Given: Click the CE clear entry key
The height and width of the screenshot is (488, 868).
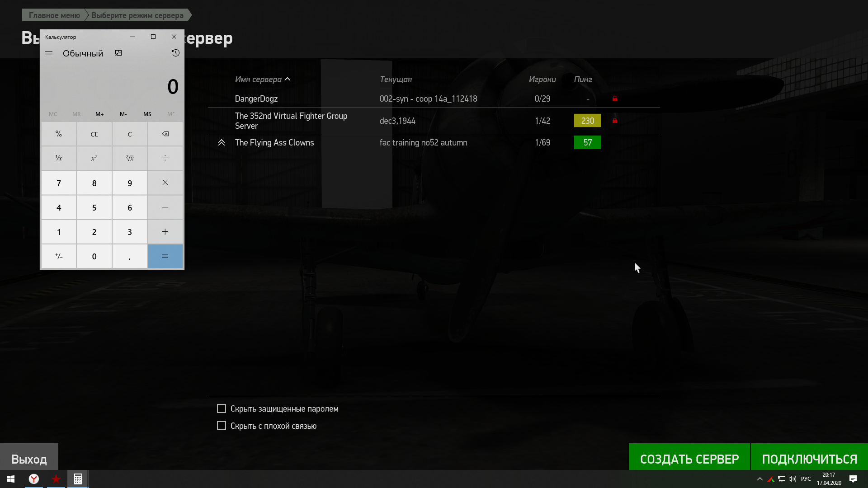Looking at the screenshot, I should [x=94, y=134].
